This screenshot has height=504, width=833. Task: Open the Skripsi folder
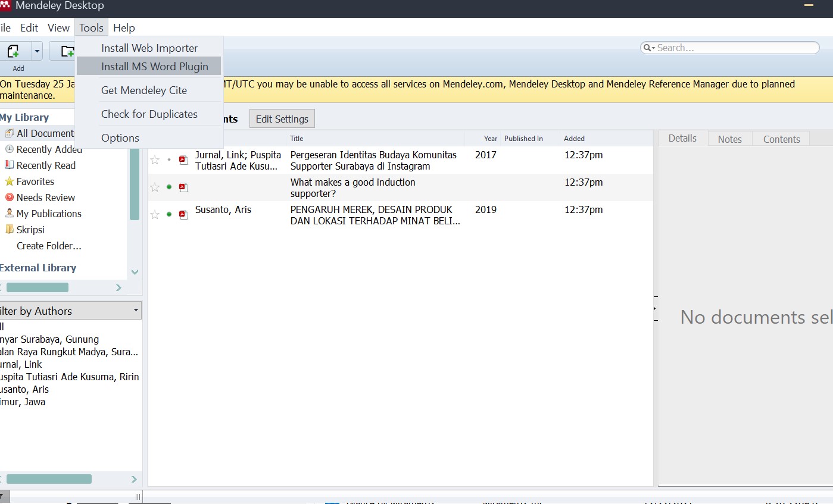(x=30, y=230)
